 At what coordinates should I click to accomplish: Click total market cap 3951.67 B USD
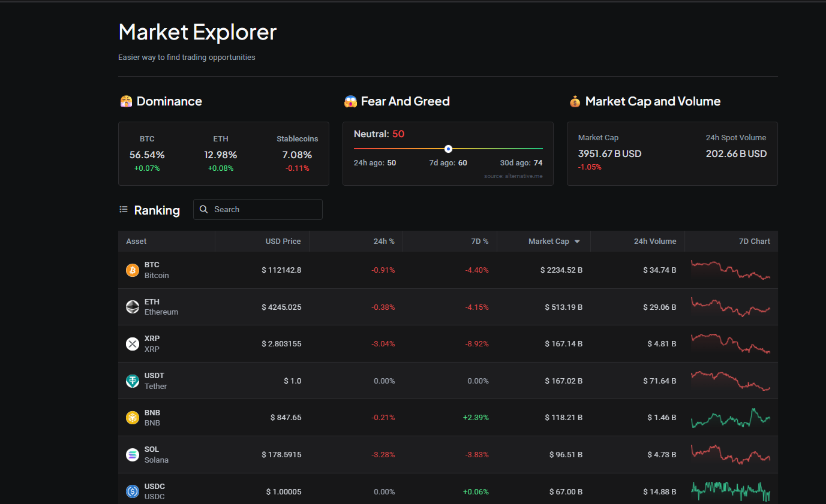click(609, 154)
